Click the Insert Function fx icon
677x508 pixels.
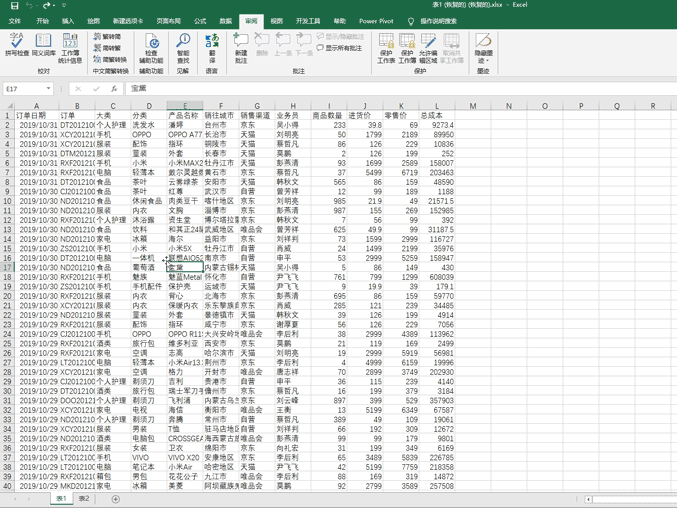[114, 88]
